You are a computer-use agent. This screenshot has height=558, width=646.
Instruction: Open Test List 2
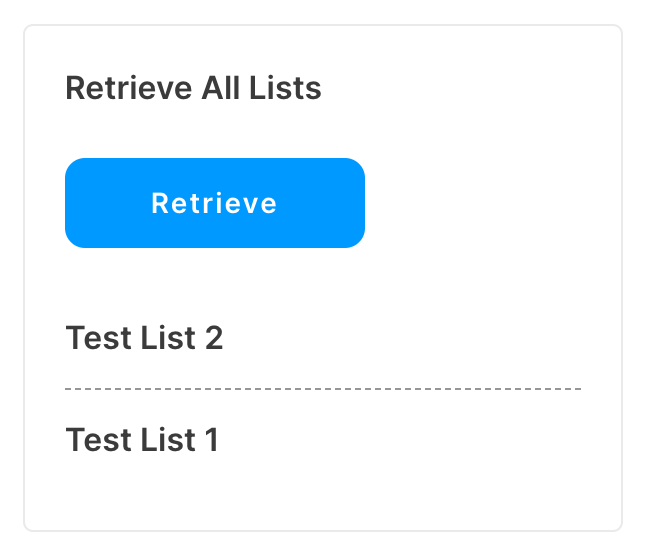[144, 338]
